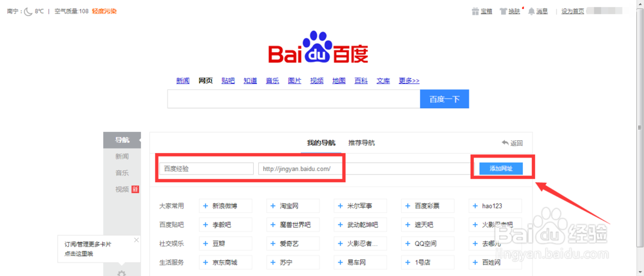Click the 大家常用 row label
The image size is (644, 276).
point(171,206)
